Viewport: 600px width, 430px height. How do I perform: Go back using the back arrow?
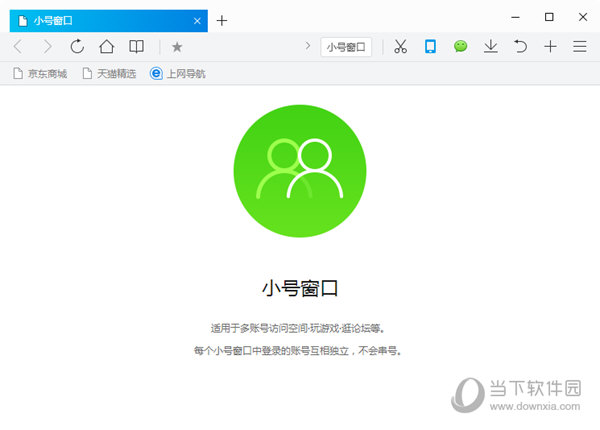pos(18,47)
